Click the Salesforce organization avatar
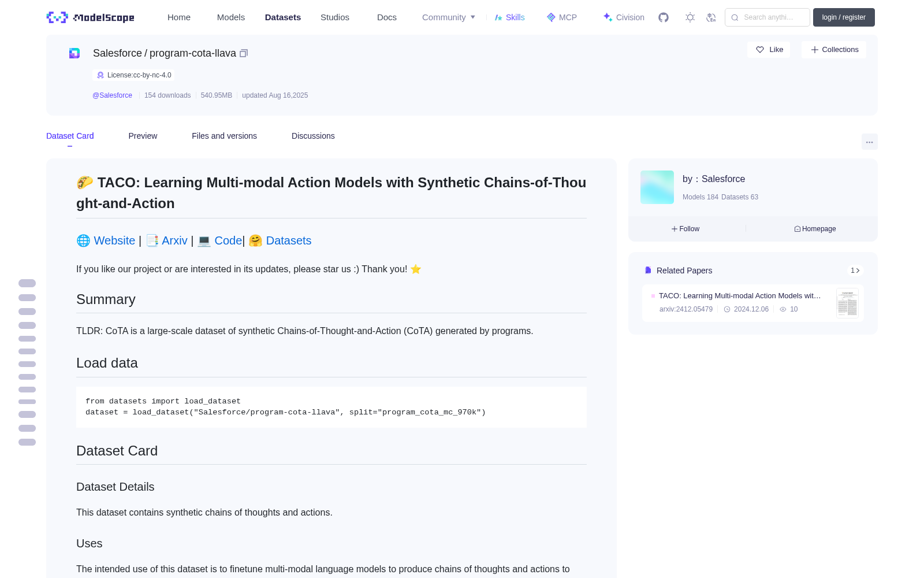This screenshot has height=578, width=924. pos(657,187)
